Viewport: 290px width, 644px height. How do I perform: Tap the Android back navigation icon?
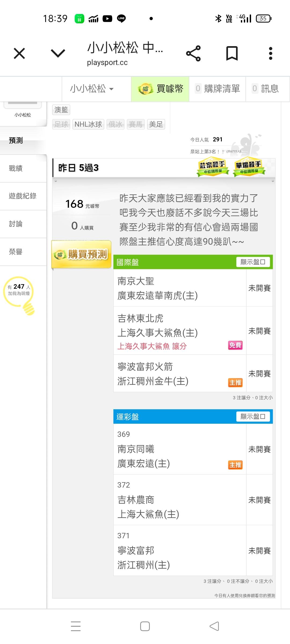click(x=214, y=626)
